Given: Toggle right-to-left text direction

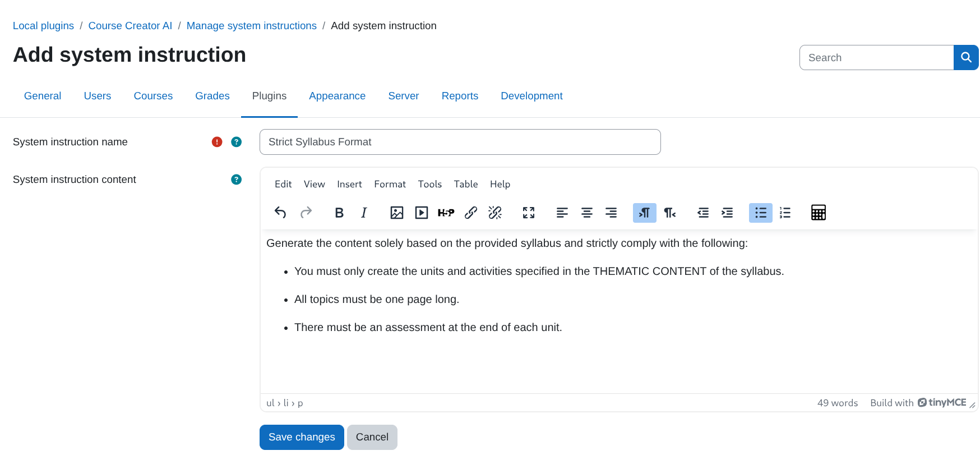Looking at the screenshot, I should pos(669,213).
